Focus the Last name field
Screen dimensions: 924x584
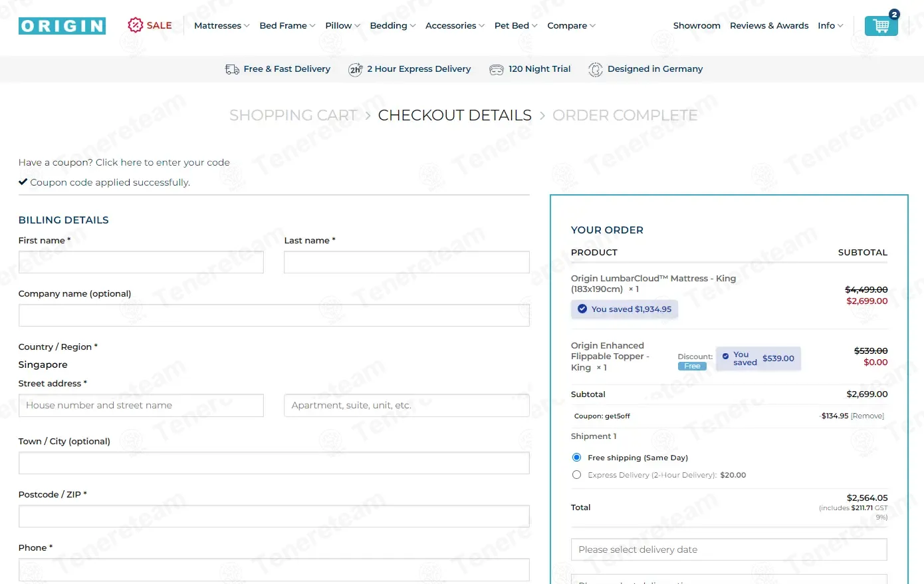coord(407,262)
